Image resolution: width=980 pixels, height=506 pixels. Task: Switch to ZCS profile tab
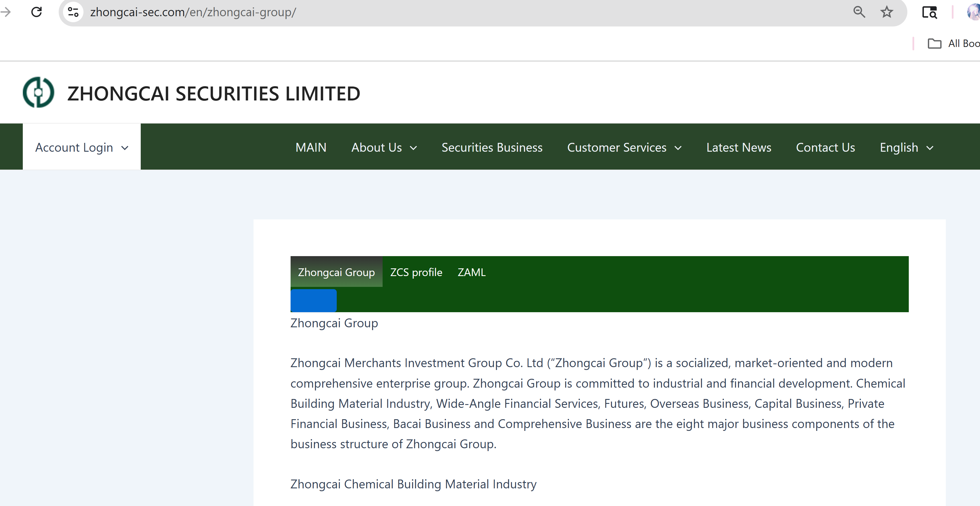coord(416,272)
